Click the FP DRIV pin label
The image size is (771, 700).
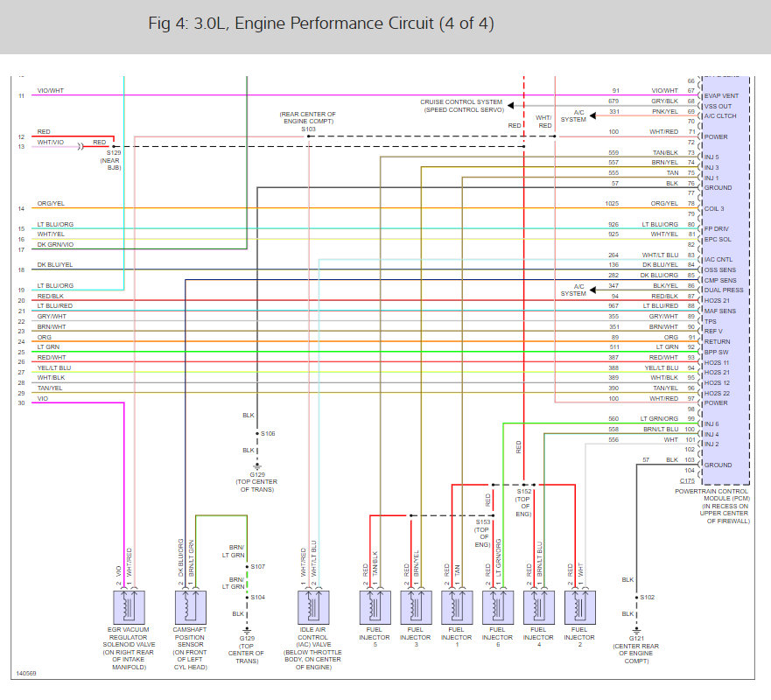coord(717,229)
